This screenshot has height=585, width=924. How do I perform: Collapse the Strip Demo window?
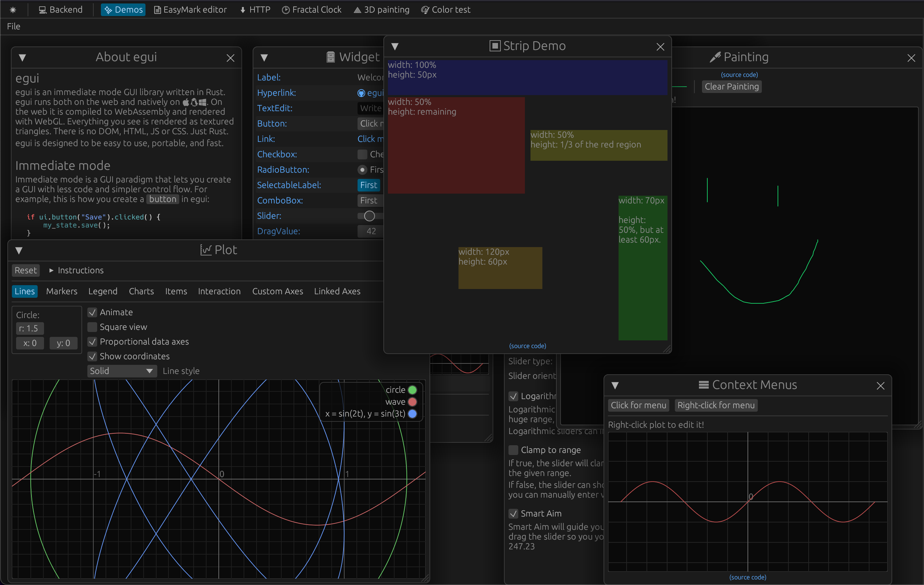[x=395, y=46]
